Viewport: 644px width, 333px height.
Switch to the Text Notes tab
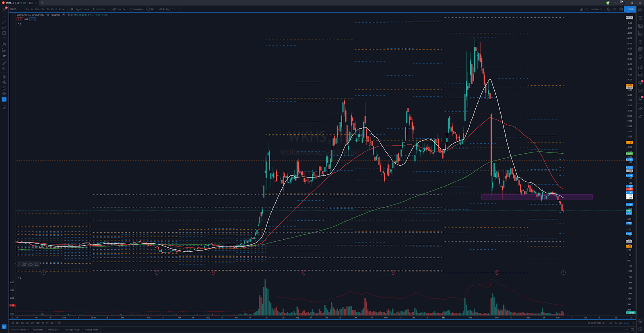[38, 329]
